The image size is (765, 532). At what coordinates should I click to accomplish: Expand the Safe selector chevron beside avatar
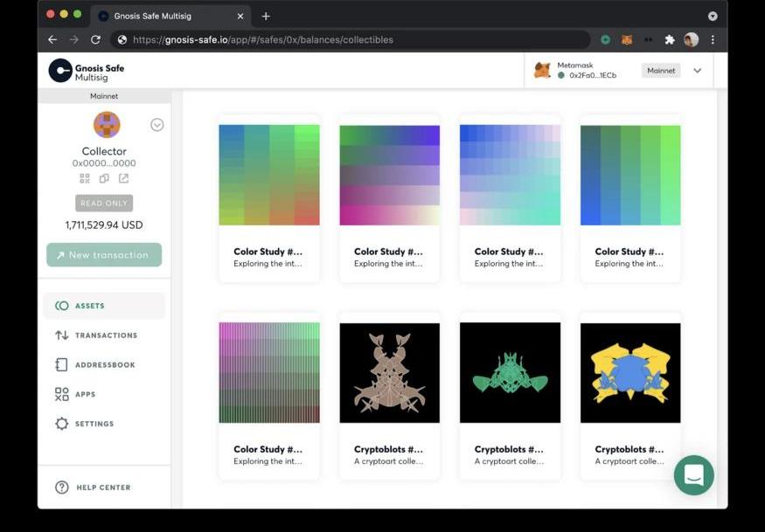[157, 125]
